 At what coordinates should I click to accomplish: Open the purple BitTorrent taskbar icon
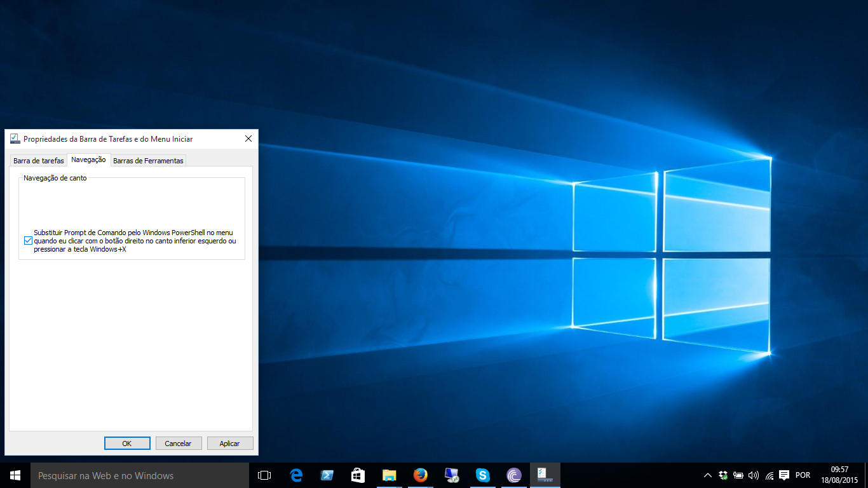(x=514, y=475)
